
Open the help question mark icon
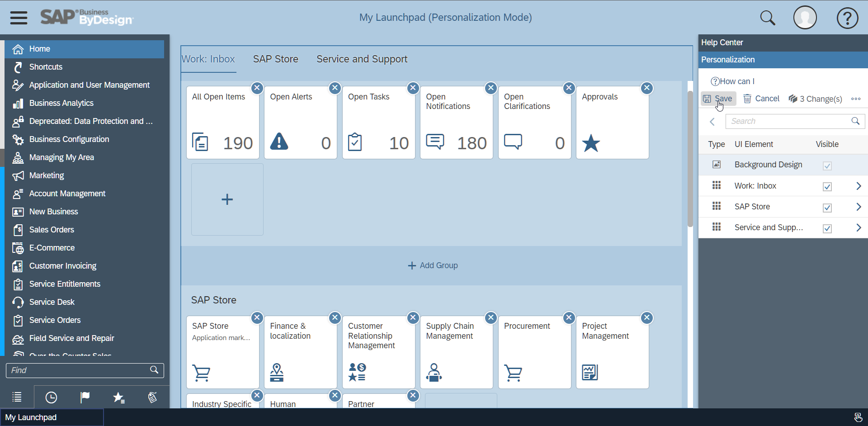(847, 18)
